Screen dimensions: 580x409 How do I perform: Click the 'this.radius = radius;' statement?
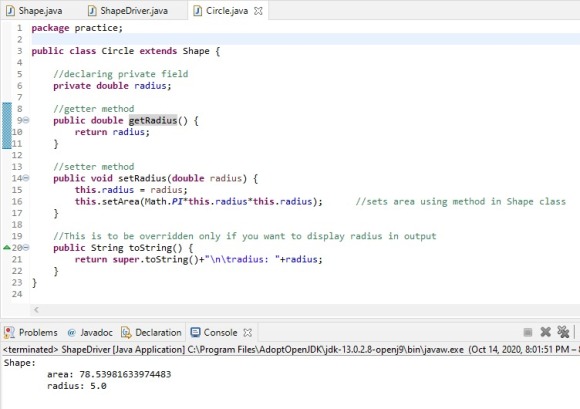coord(131,190)
